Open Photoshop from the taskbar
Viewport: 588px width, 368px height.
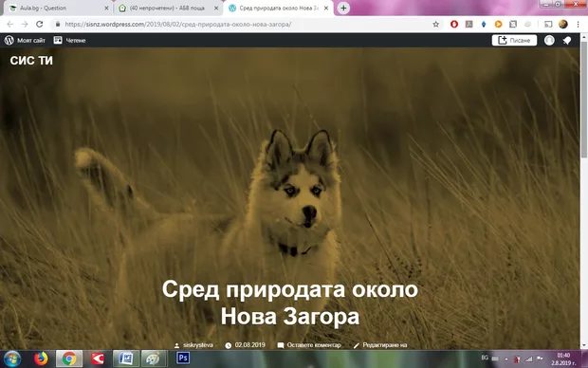tap(183, 358)
